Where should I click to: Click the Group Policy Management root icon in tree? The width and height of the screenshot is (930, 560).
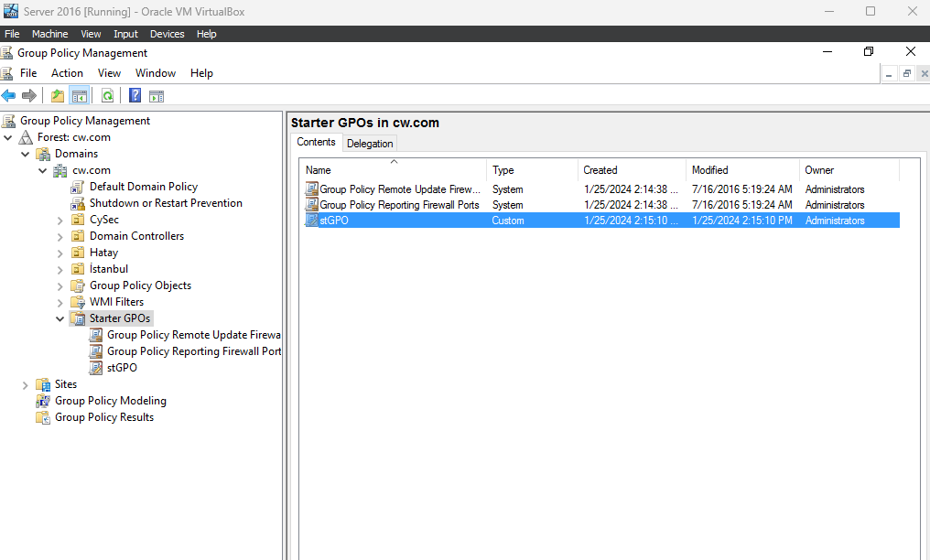pyautogui.click(x=8, y=121)
